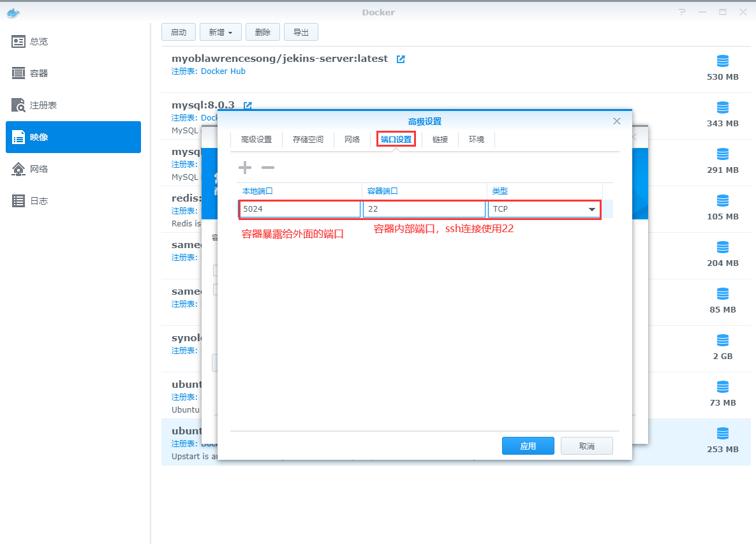This screenshot has width=756, height=544.
Task: Open external link icon next to mysql:8.0.3
Action: point(248,105)
